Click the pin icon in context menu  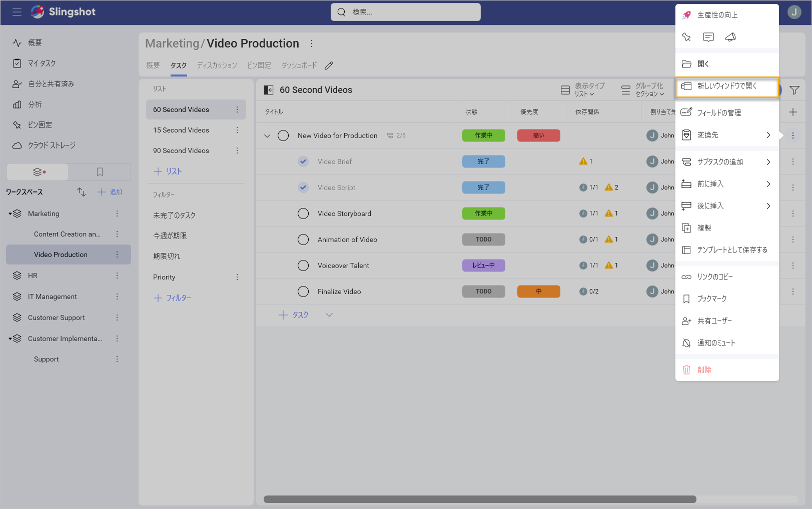(x=686, y=37)
